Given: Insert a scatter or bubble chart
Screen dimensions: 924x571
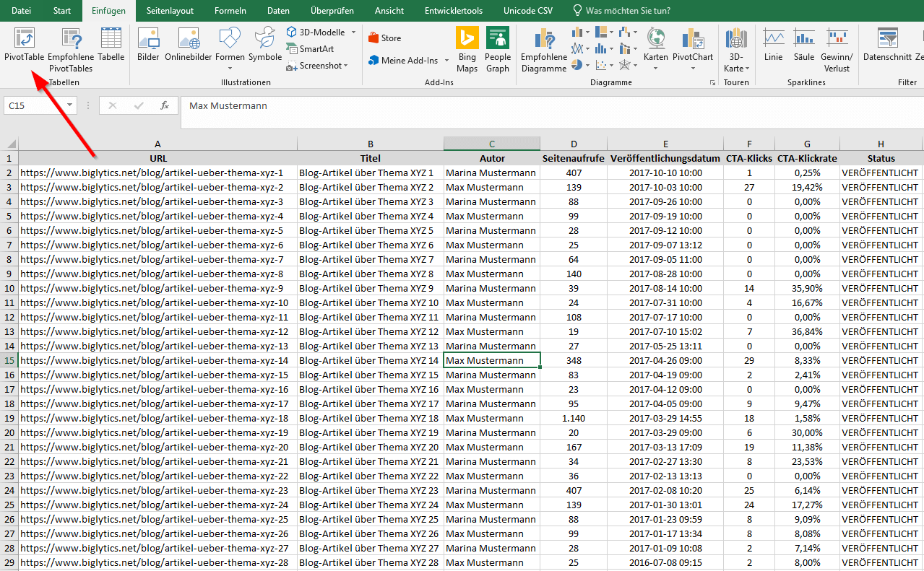Looking at the screenshot, I should [x=603, y=65].
